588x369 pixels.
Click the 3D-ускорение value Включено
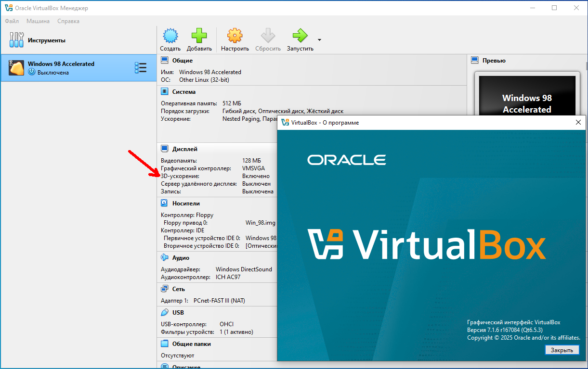[256, 176]
